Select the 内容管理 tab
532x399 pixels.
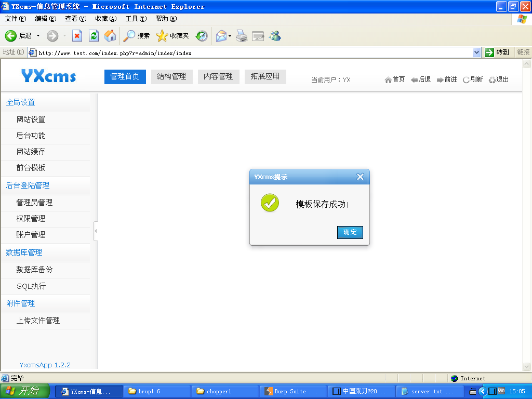(219, 77)
